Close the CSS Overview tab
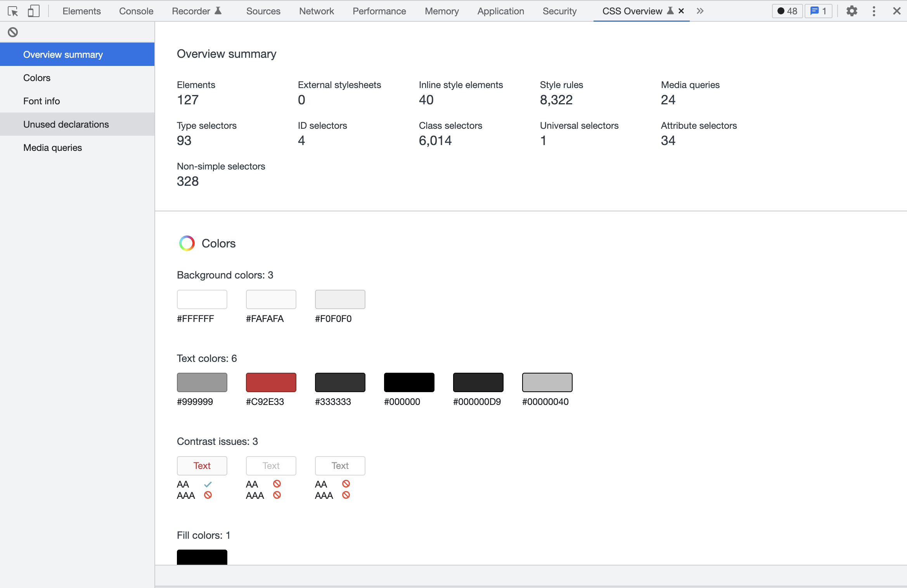The image size is (907, 588). [681, 11]
